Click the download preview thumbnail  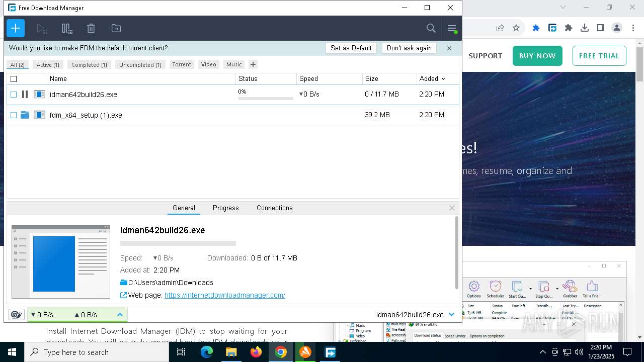(61, 262)
